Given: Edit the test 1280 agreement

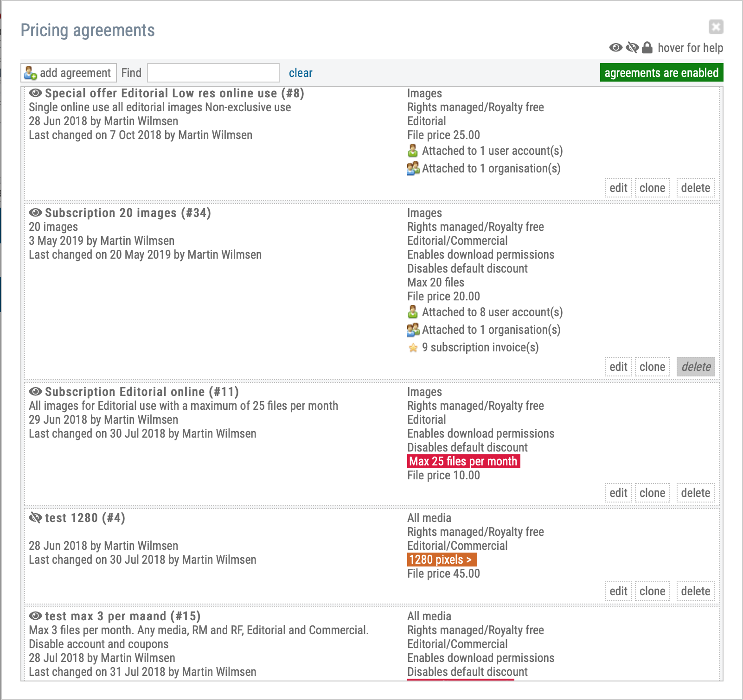Looking at the screenshot, I should (x=618, y=591).
